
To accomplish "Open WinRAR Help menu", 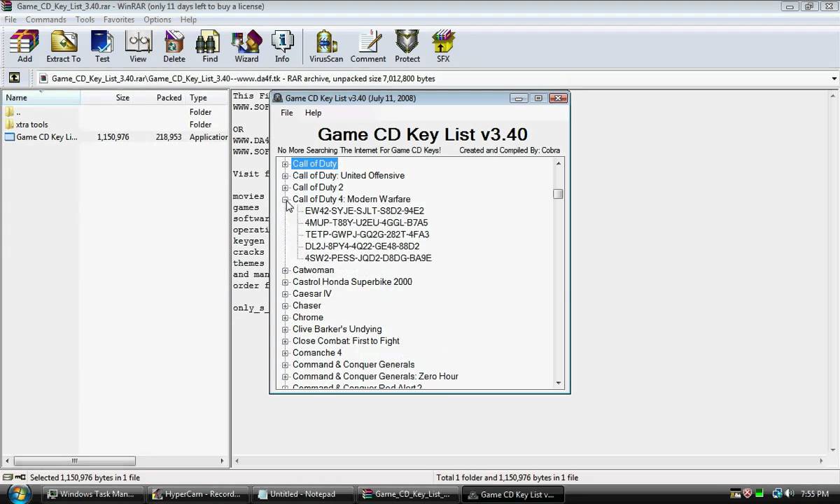I will (x=188, y=20).
